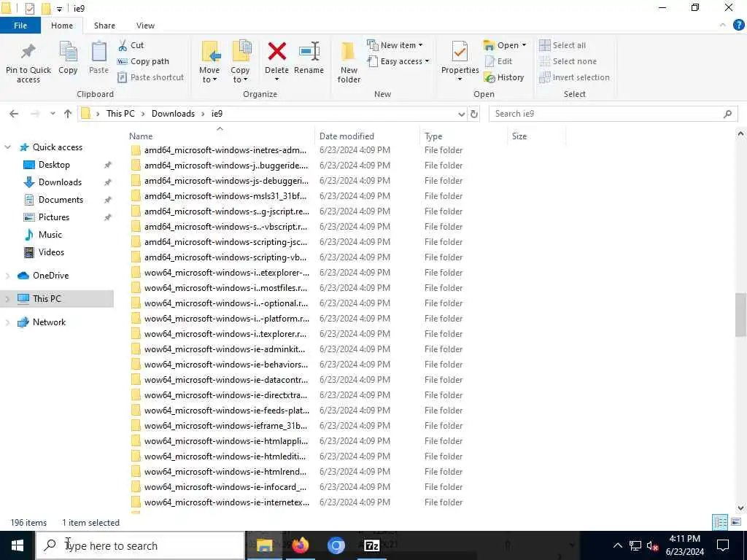Switch to Details view layout
The height and width of the screenshot is (560, 747).
point(720,522)
